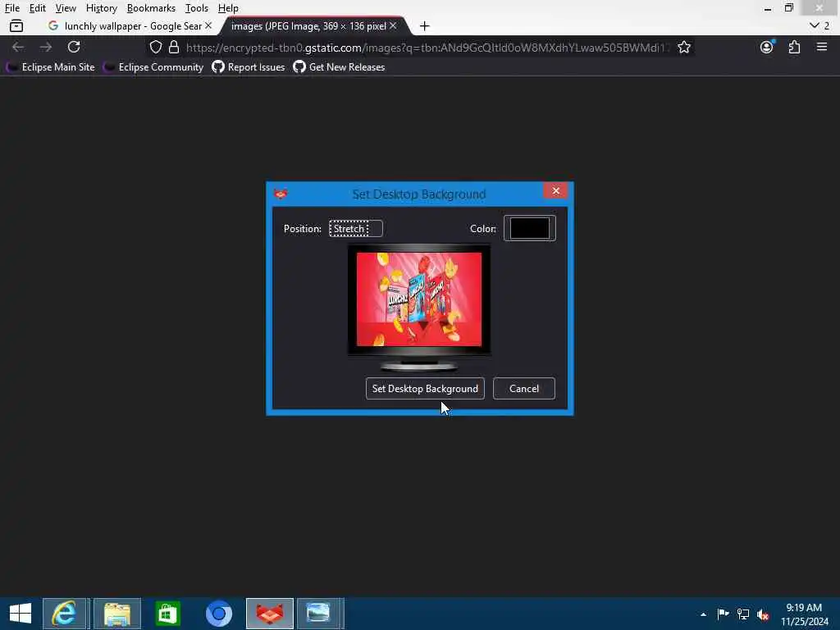This screenshot has height=630, width=840.
Task: Close the Set Desktop Background dialog
Action: (x=556, y=190)
